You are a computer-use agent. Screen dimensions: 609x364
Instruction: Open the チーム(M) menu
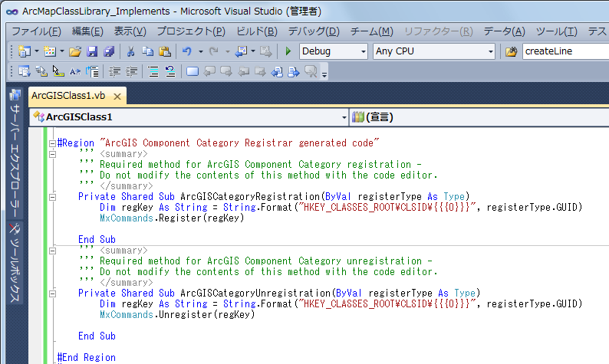point(372,31)
